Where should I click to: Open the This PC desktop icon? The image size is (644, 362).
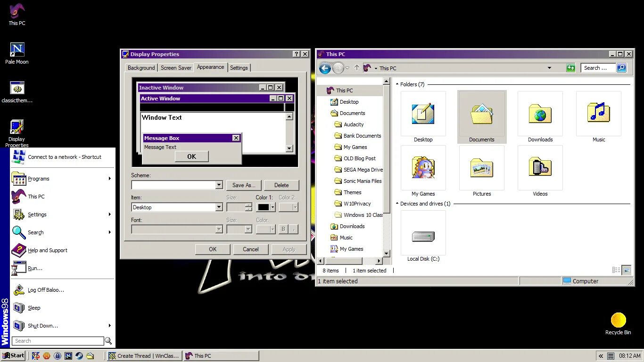[17, 14]
